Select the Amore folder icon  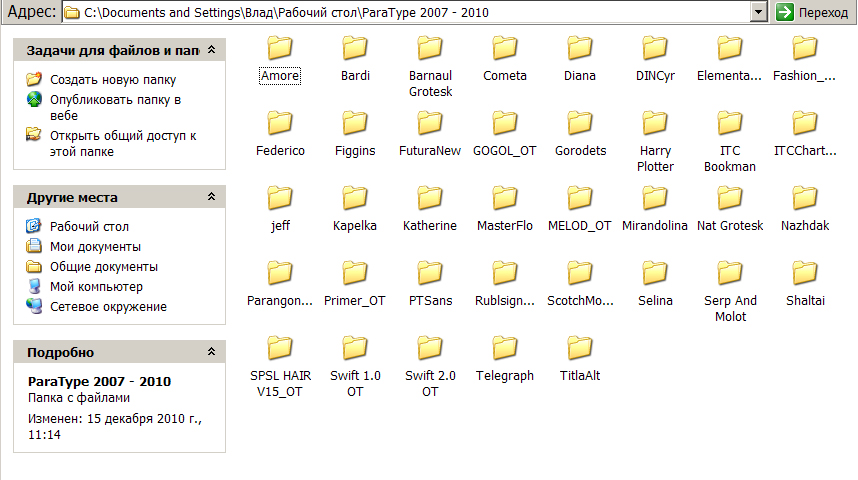280,48
